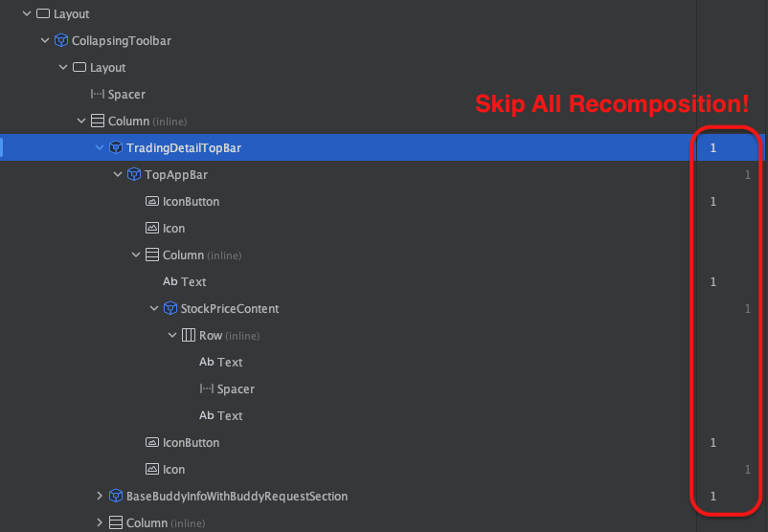Expand the bottom Column (inline) node
The image size is (768, 532).
click(99, 522)
